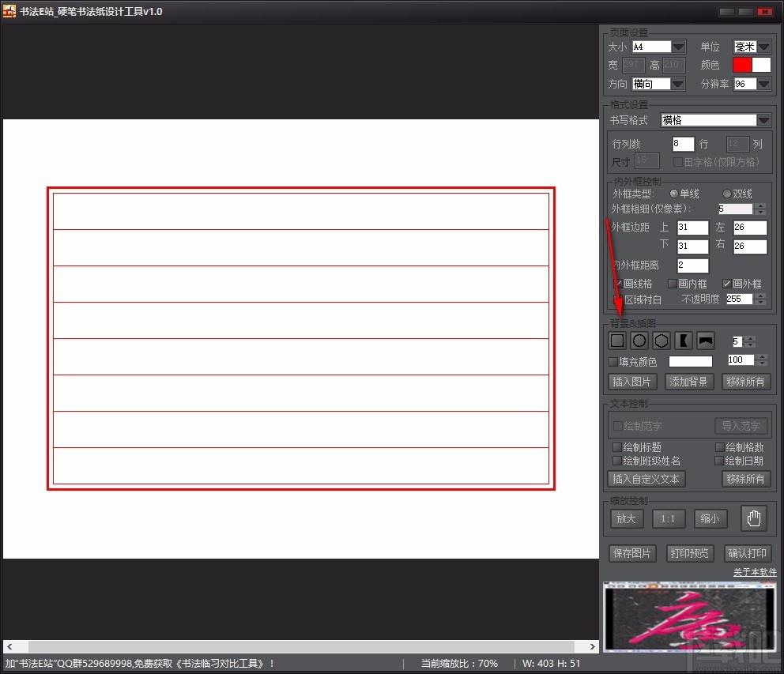Click the 行 row count input field
This screenshot has height=674, width=784.
[683, 144]
